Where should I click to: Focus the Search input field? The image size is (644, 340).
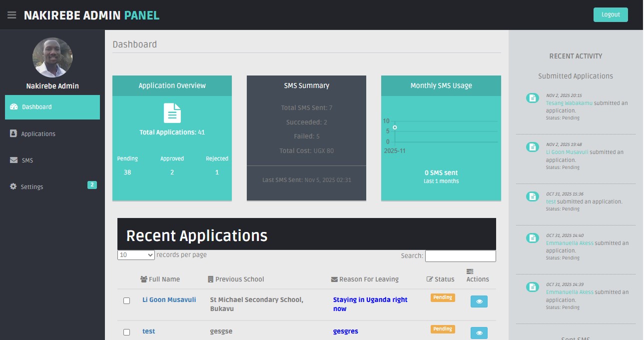[x=460, y=256]
